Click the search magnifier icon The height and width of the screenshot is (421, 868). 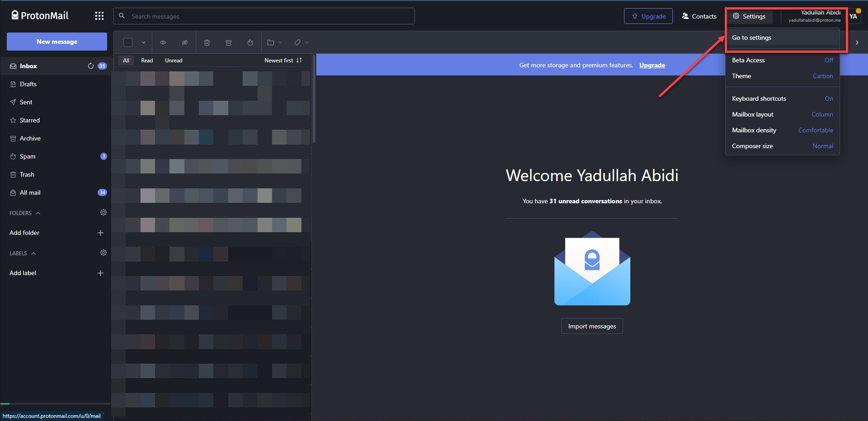[122, 16]
